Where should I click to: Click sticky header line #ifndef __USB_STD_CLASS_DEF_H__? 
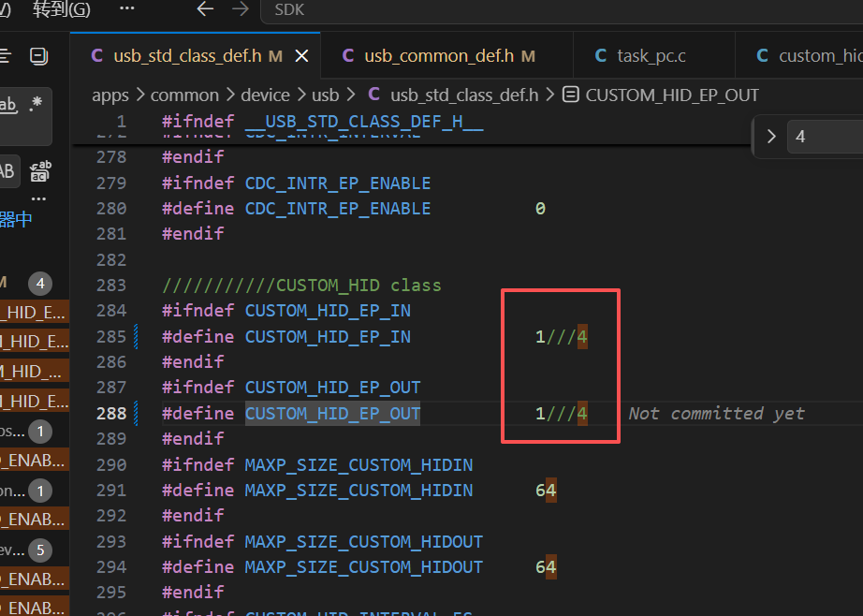pos(323,121)
